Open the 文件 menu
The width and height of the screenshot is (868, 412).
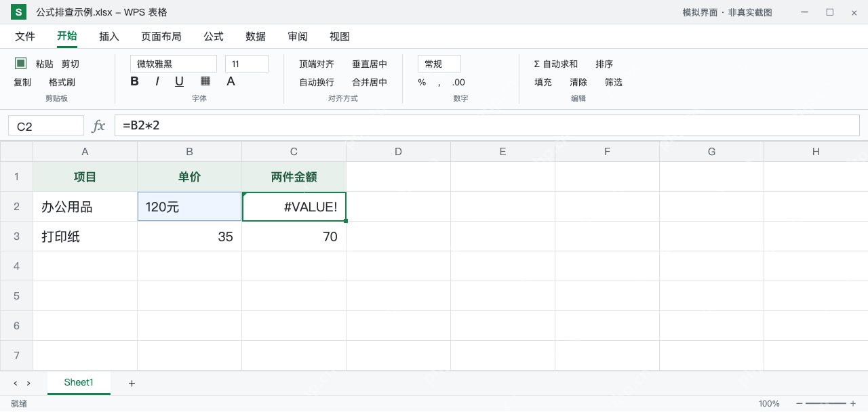[25, 37]
